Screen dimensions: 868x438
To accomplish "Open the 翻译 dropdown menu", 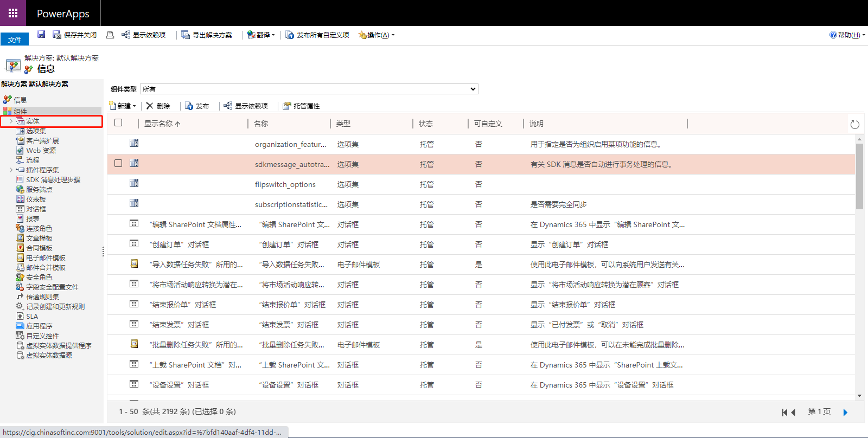I will (261, 35).
